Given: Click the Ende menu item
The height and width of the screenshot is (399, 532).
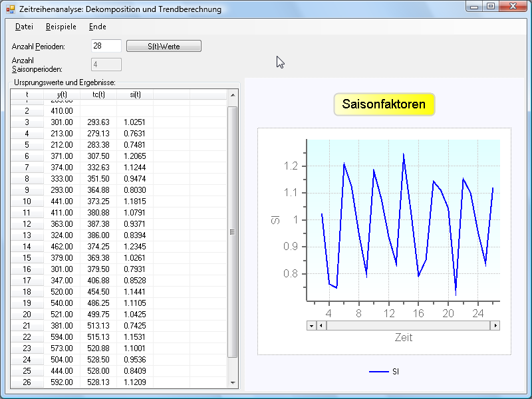Looking at the screenshot, I should click(97, 27).
